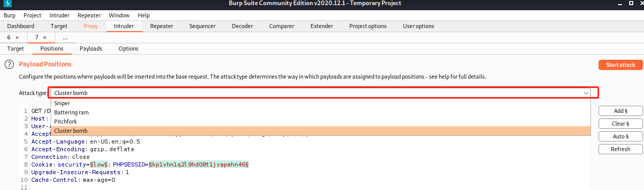
Task: Click the Accept-Encoding header line
Action: click(82, 149)
